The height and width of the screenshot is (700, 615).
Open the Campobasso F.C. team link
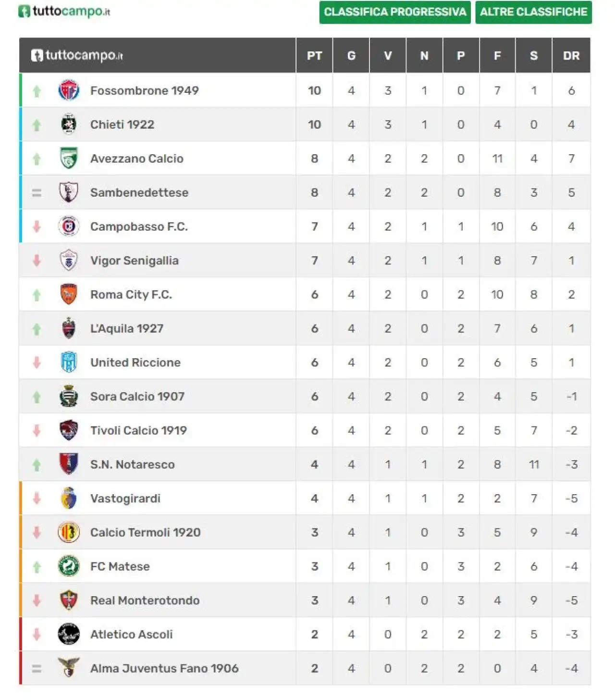139,226
